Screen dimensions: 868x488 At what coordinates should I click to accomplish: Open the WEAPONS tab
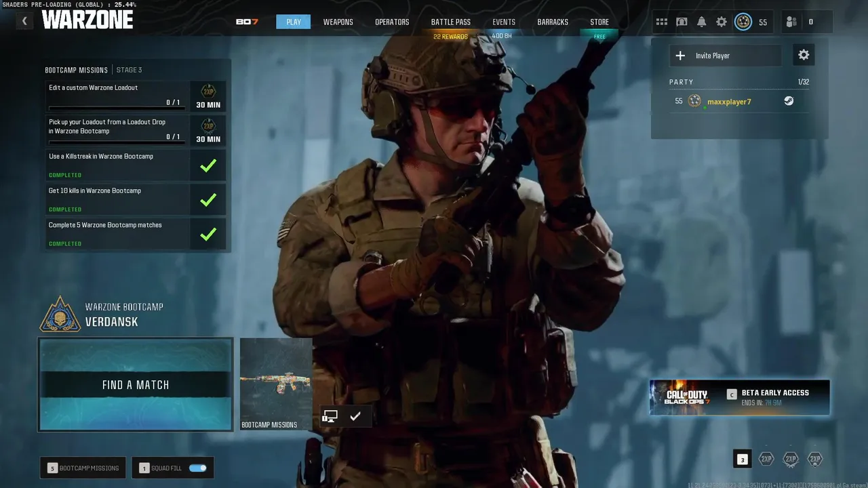coord(338,22)
